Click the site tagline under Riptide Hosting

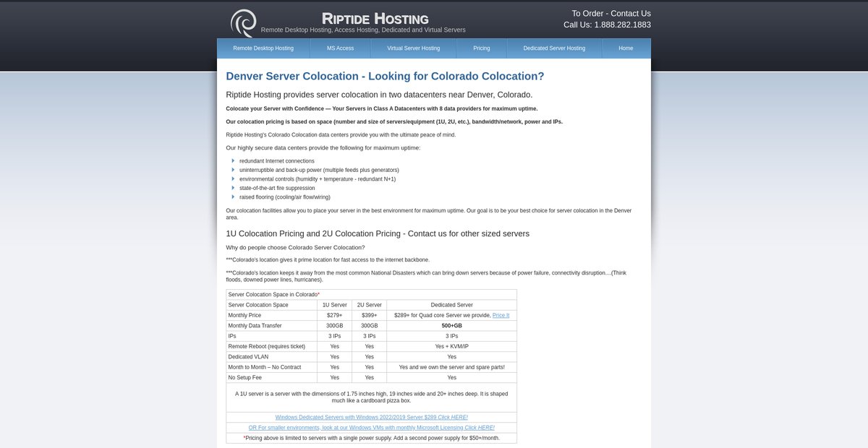(363, 30)
